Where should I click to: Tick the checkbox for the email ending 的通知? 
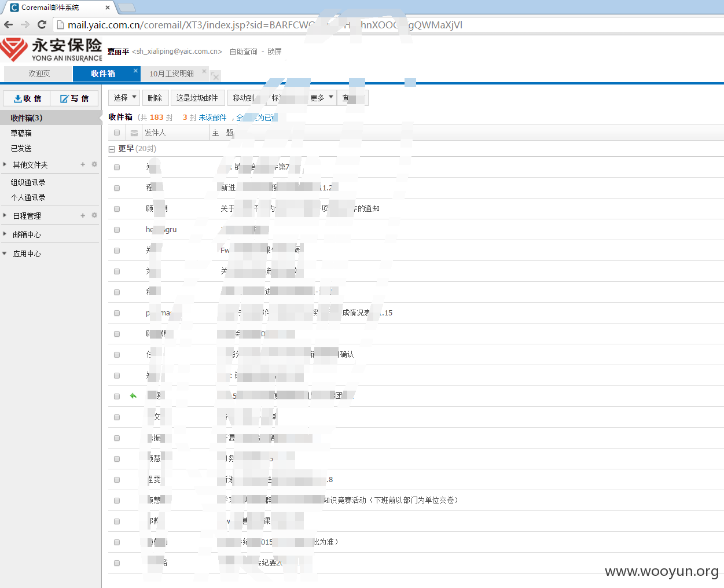coord(117,208)
